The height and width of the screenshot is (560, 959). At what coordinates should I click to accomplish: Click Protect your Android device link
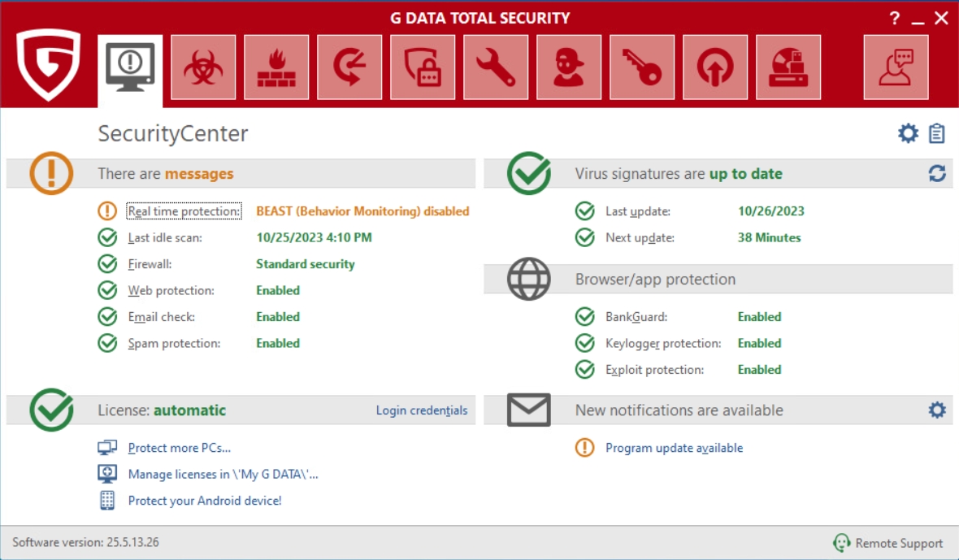205,501
